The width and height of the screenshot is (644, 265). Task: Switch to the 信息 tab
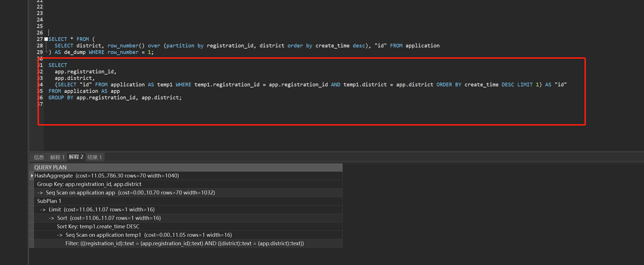(39, 157)
